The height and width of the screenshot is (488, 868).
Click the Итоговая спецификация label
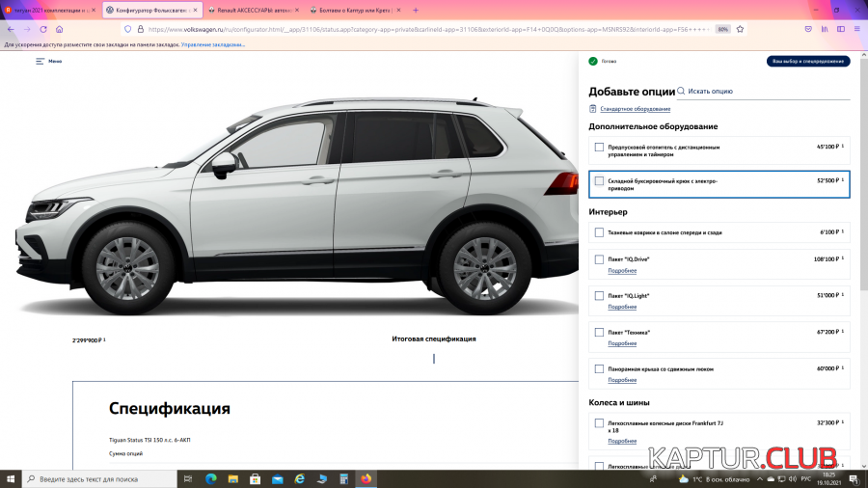[433, 339]
